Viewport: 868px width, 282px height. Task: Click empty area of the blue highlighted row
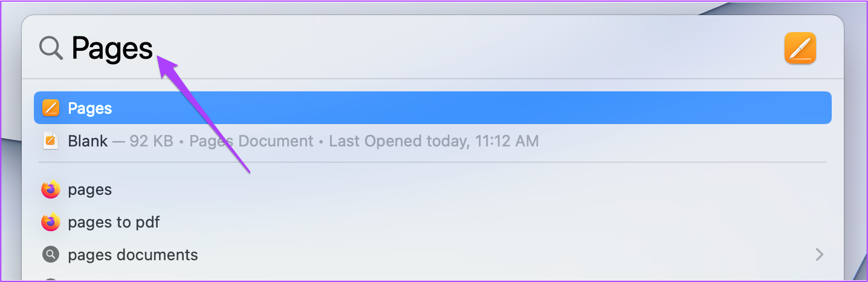(x=471, y=108)
